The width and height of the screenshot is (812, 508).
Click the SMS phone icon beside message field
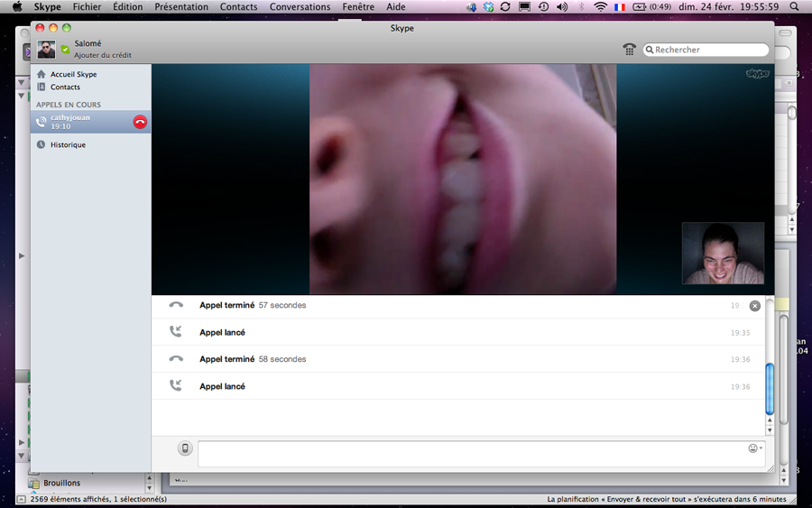(185, 448)
